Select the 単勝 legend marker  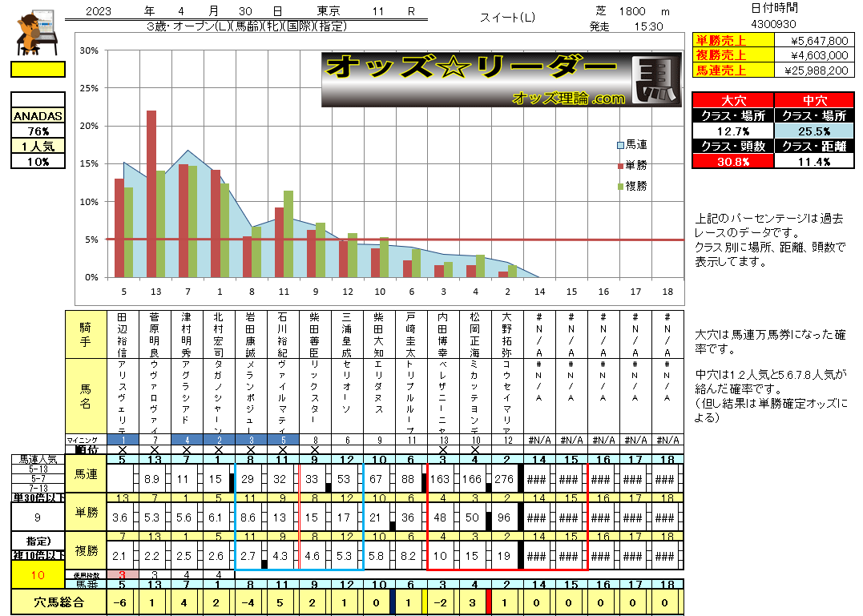(620, 166)
